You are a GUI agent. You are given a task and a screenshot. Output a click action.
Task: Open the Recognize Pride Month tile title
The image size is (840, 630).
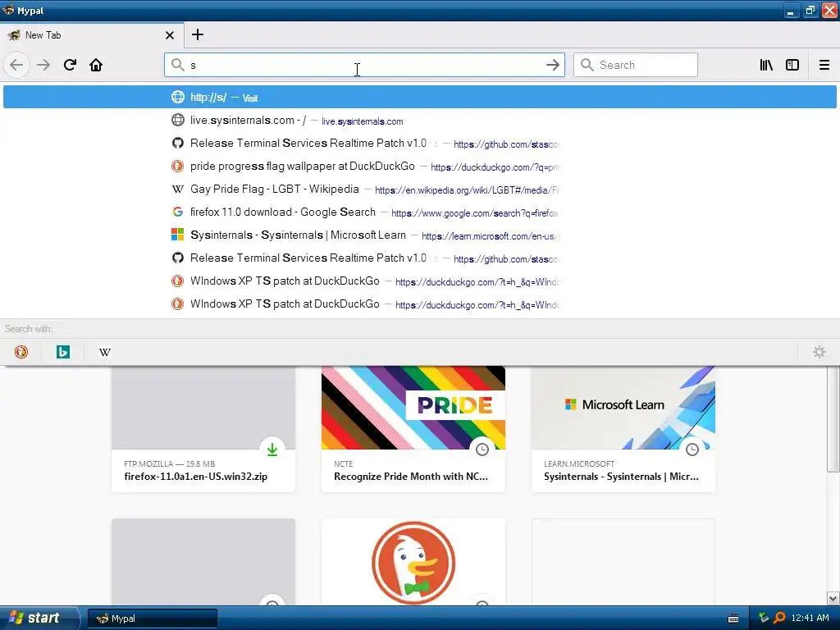pyautogui.click(x=411, y=477)
